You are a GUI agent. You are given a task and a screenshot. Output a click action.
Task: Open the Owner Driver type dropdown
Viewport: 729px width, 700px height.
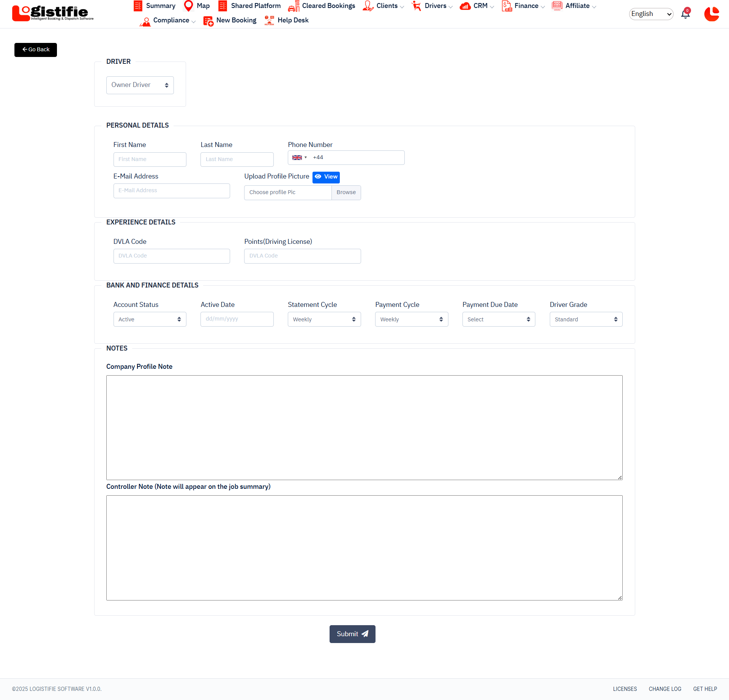click(140, 85)
